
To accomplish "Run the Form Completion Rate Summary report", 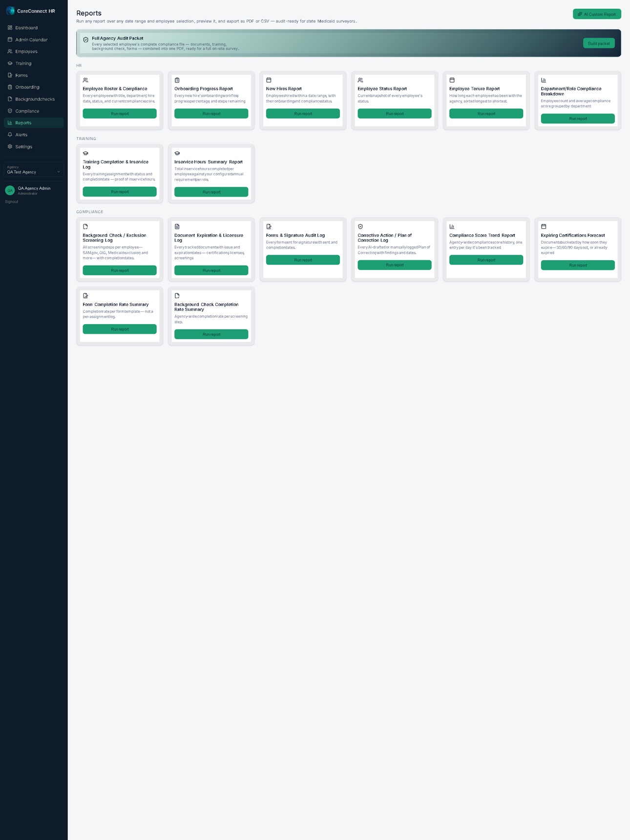I will [x=120, y=329].
